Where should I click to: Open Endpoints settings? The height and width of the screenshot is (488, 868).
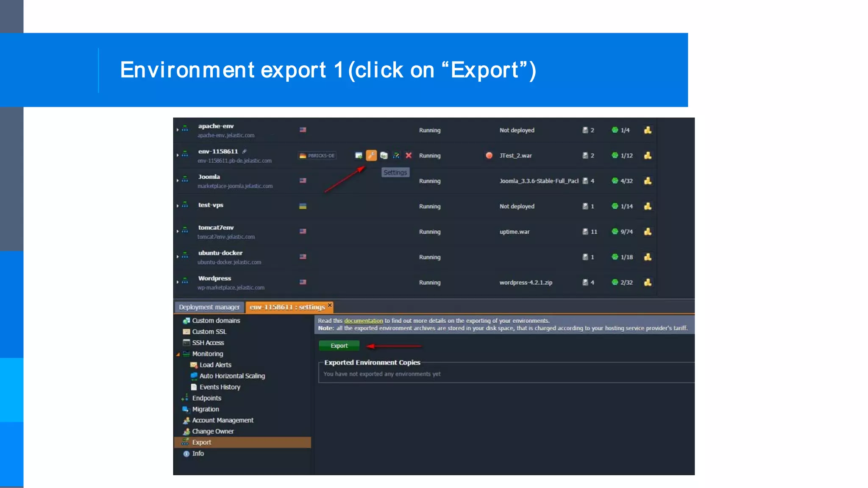[x=206, y=398]
